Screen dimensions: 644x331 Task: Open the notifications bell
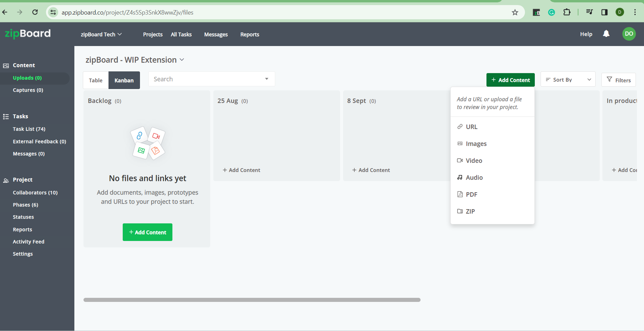tap(606, 34)
